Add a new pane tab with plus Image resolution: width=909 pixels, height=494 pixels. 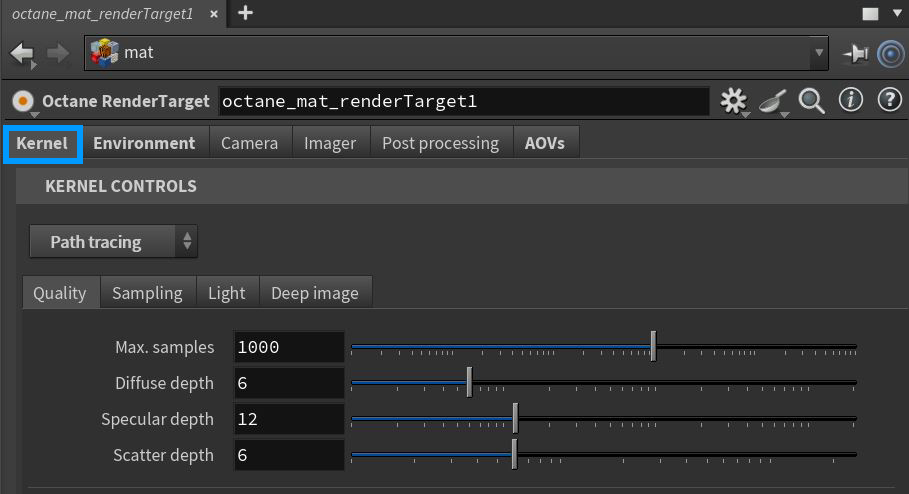coord(245,13)
